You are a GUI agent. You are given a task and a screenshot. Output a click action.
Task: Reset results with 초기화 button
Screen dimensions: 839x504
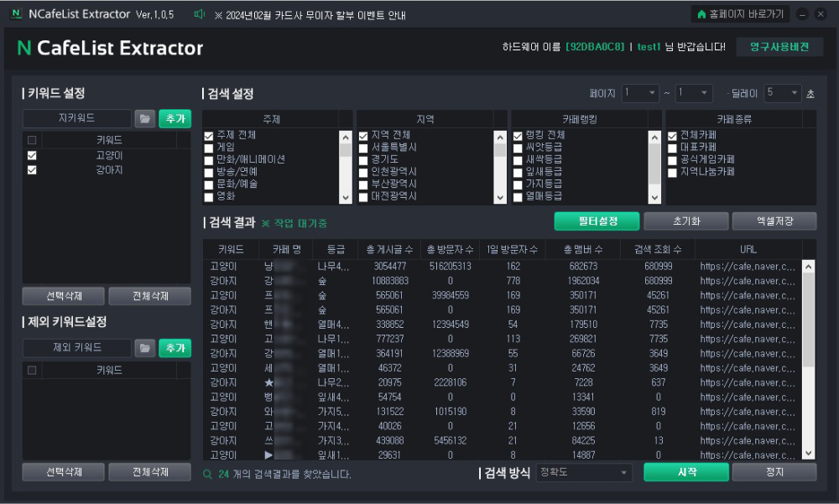[x=686, y=221]
